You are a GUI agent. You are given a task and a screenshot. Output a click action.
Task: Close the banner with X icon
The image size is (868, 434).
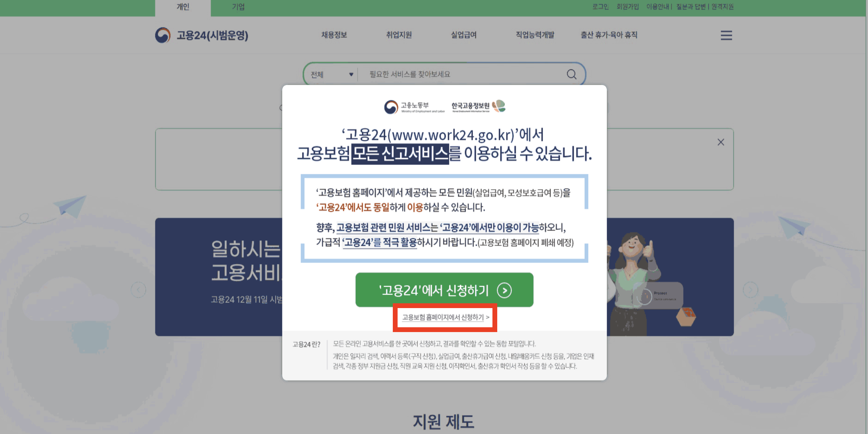coord(720,142)
